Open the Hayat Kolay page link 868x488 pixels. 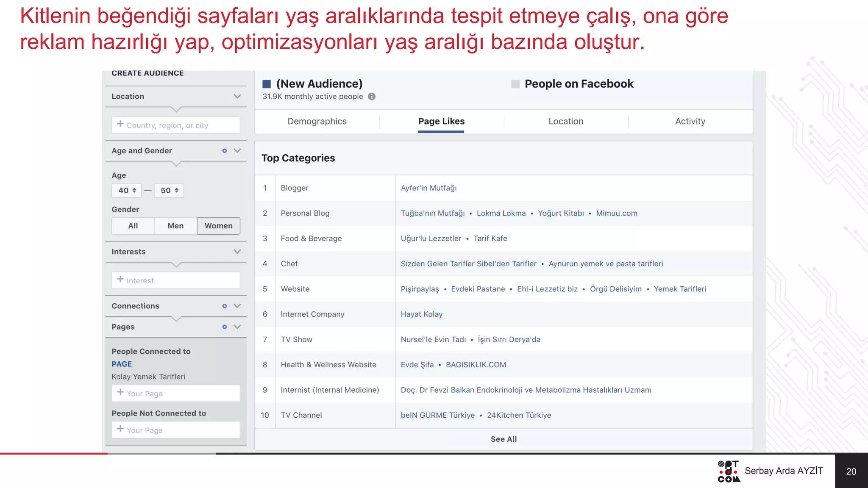pyautogui.click(x=421, y=314)
